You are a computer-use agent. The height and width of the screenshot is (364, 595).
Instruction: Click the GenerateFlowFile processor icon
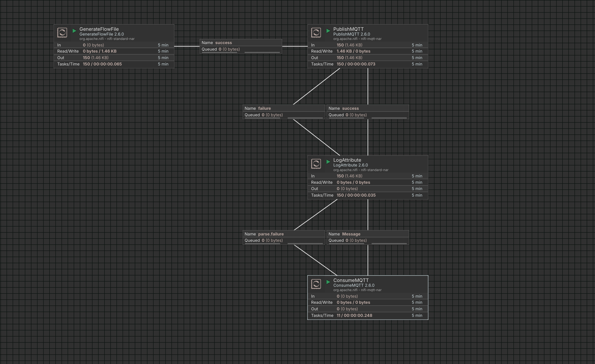pyautogui.click(x=62, y=33)
